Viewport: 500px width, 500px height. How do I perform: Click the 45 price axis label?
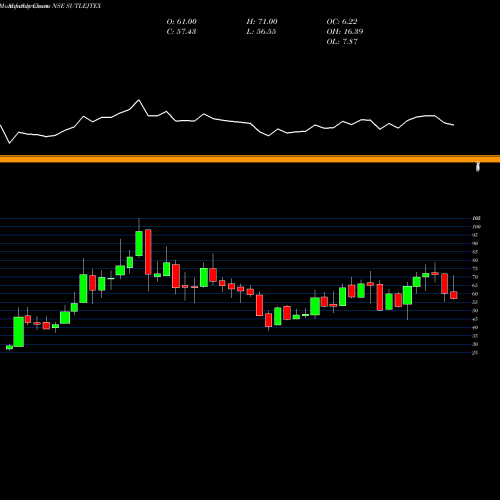click(x=475, y=319)
